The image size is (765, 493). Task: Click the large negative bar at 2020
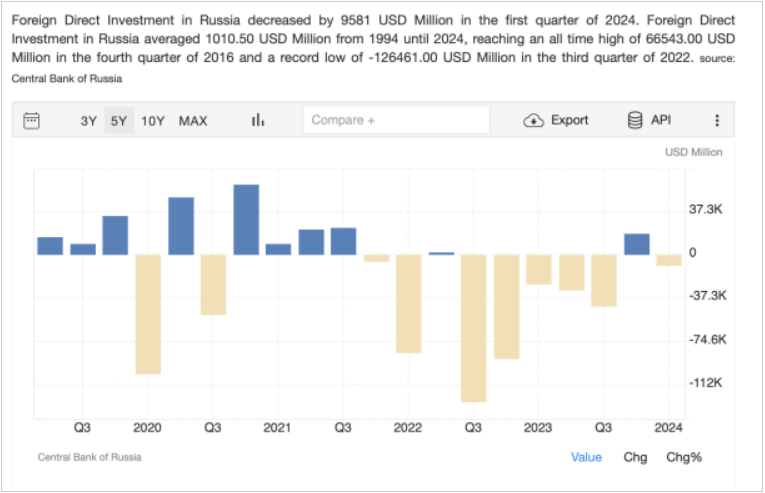point(148,314)
